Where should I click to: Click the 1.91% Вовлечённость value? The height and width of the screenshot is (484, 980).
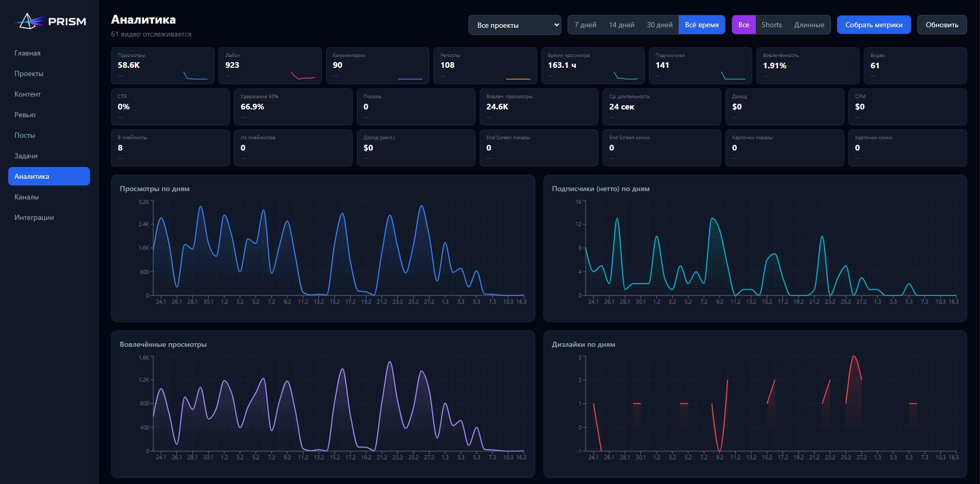pyautogui.click(x=774, y=65)
